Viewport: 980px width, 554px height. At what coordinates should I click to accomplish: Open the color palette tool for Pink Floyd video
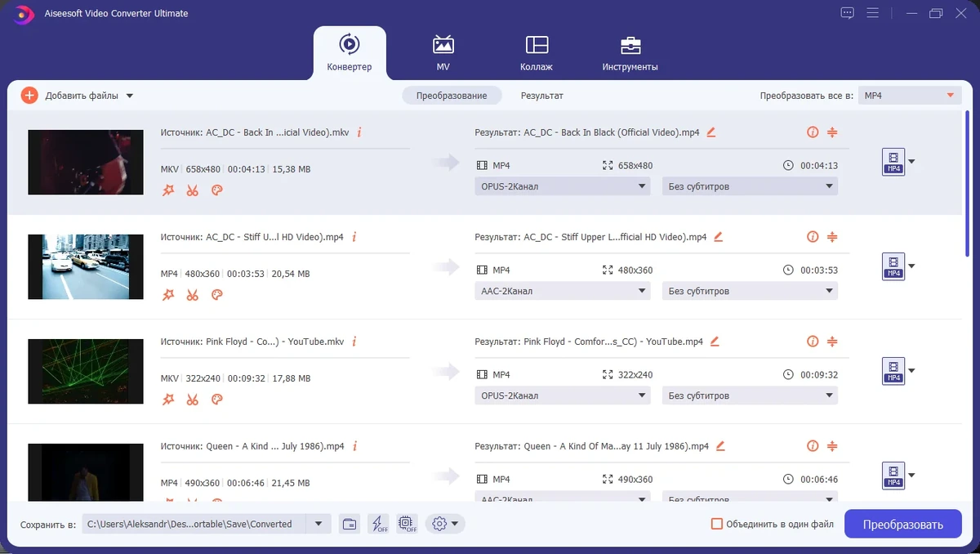[x=217, y=400]
